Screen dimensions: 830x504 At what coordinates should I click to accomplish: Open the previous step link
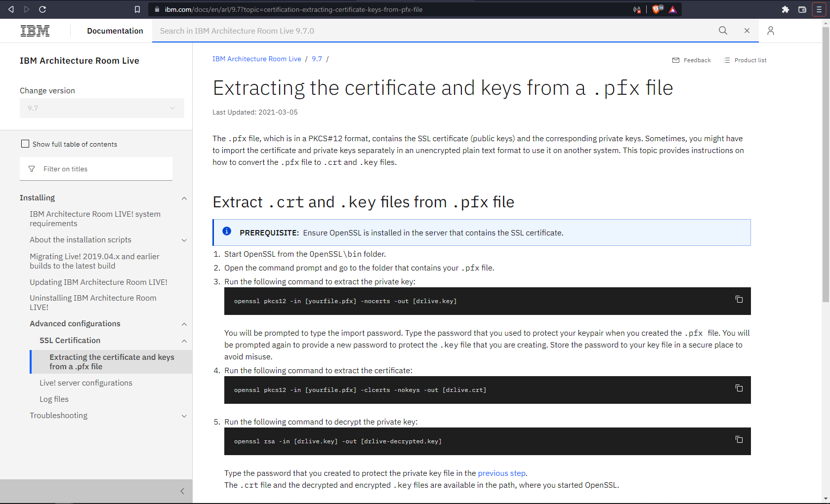501,473
